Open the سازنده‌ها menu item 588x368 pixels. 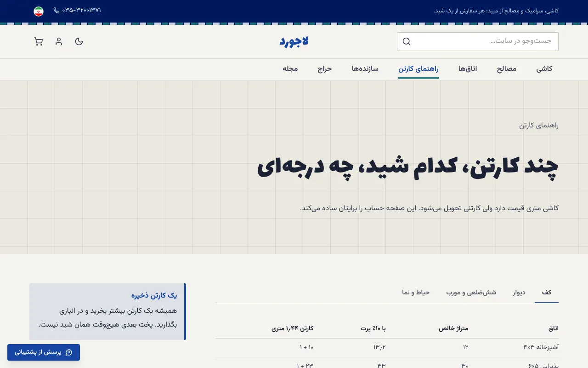[x=365, y=69]
